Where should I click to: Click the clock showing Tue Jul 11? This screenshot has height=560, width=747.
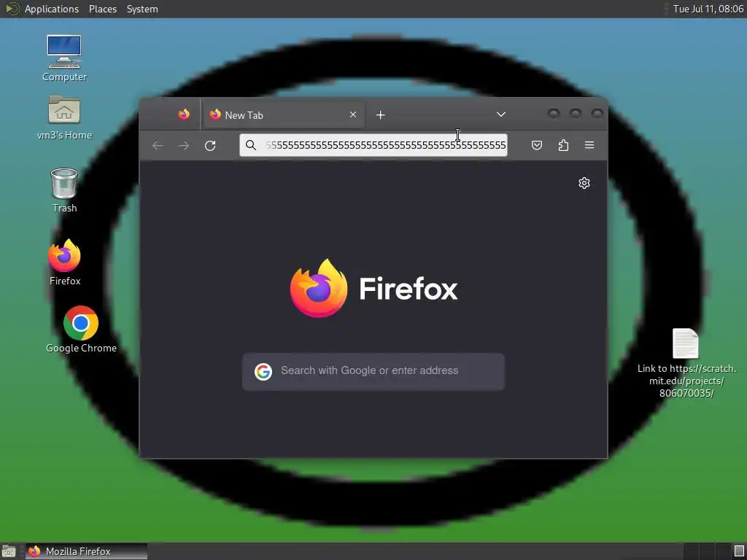point(708,9)
